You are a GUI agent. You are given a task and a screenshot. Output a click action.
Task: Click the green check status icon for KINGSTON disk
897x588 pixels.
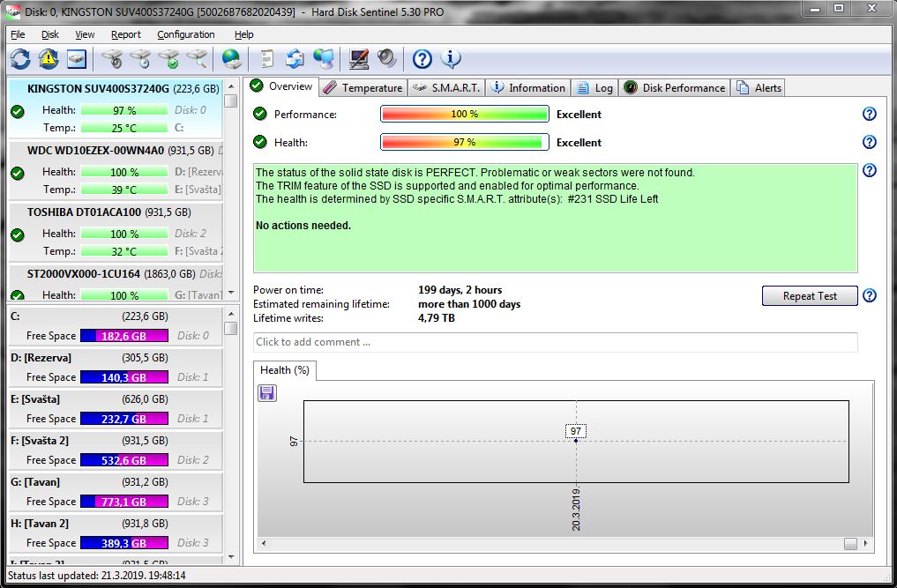[x=18, y=112]
